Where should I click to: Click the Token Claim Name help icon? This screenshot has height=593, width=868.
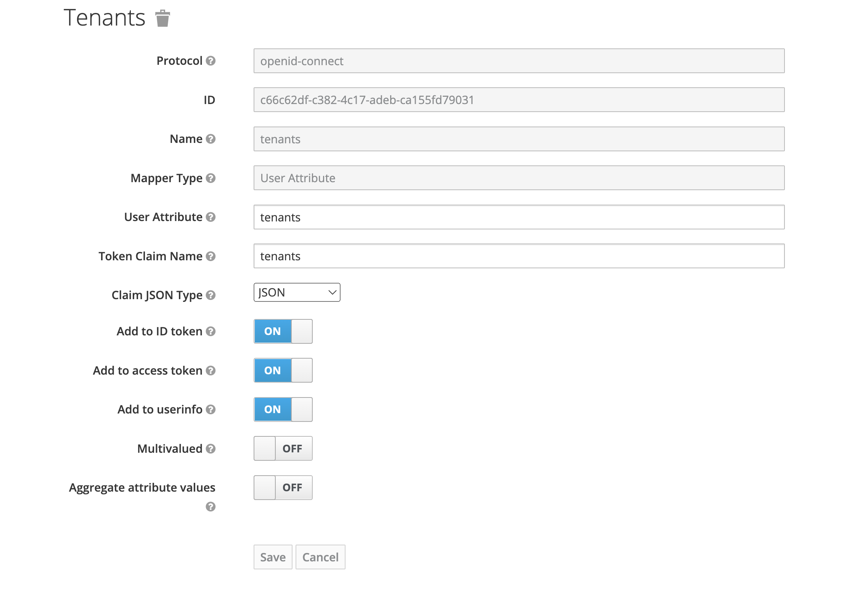coord(211,256)
